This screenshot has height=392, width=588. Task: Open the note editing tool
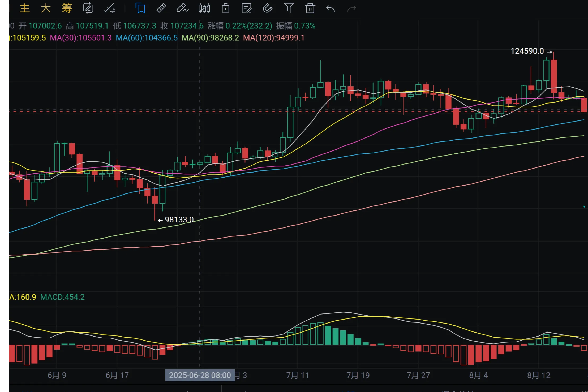[246, 8]
